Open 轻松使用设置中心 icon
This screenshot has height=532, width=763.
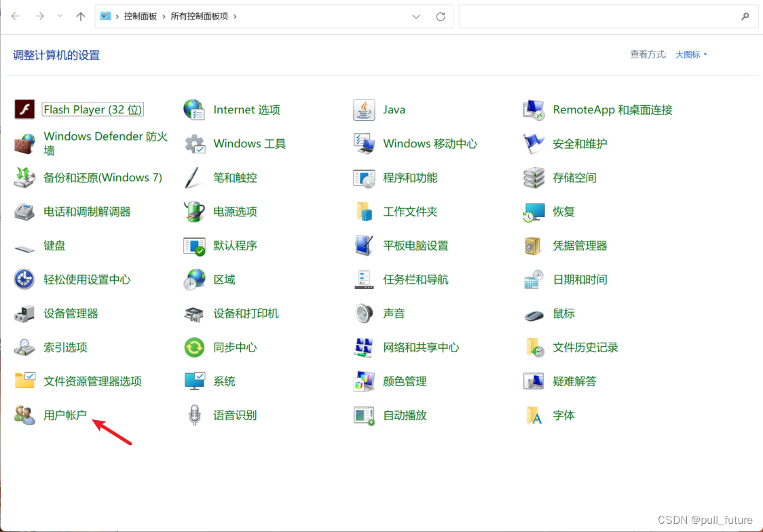click(x=24, y=280)
